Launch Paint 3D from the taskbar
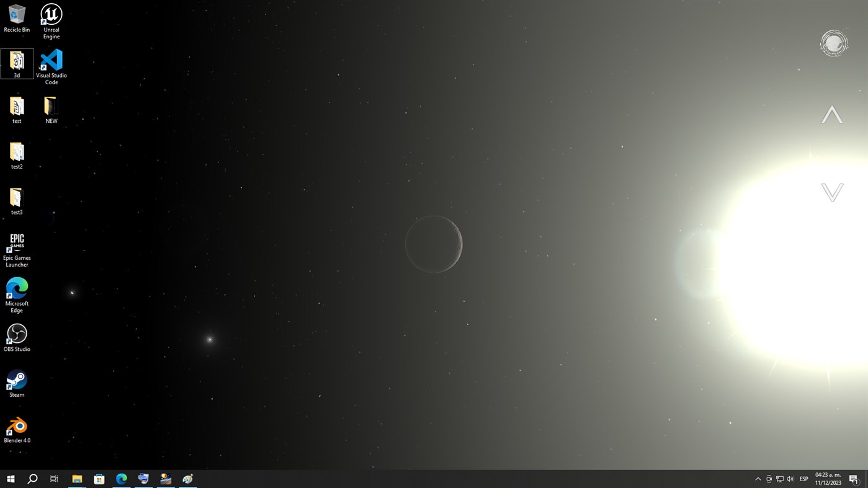 (x=188, y=478)
